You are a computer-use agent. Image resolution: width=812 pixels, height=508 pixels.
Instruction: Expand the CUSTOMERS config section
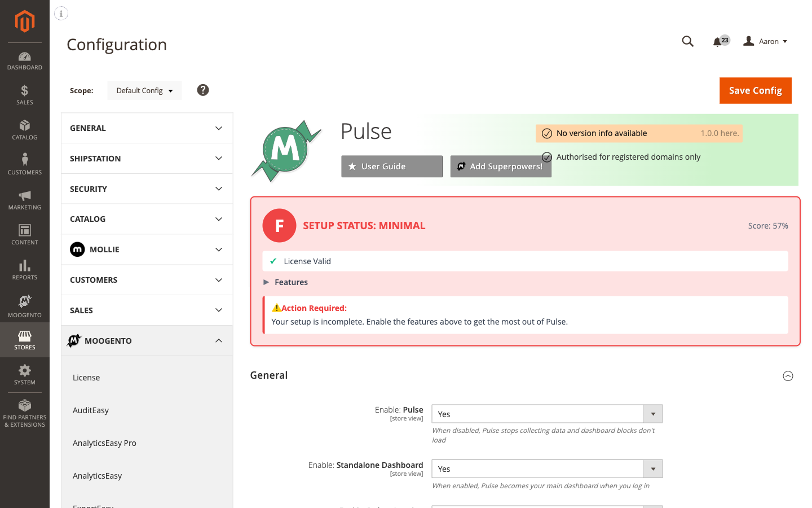(x=147, y=280)
